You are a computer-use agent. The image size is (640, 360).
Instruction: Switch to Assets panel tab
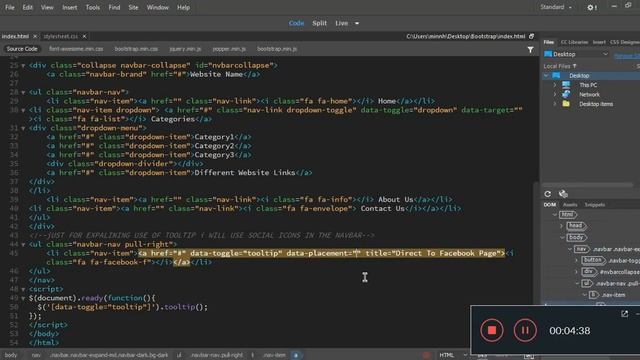click(570, 205)
